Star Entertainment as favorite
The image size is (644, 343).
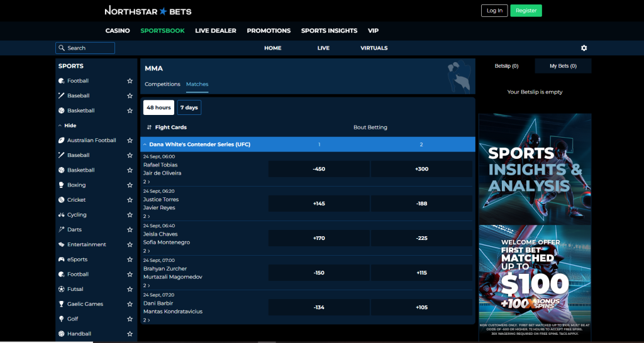pos(130,244)
